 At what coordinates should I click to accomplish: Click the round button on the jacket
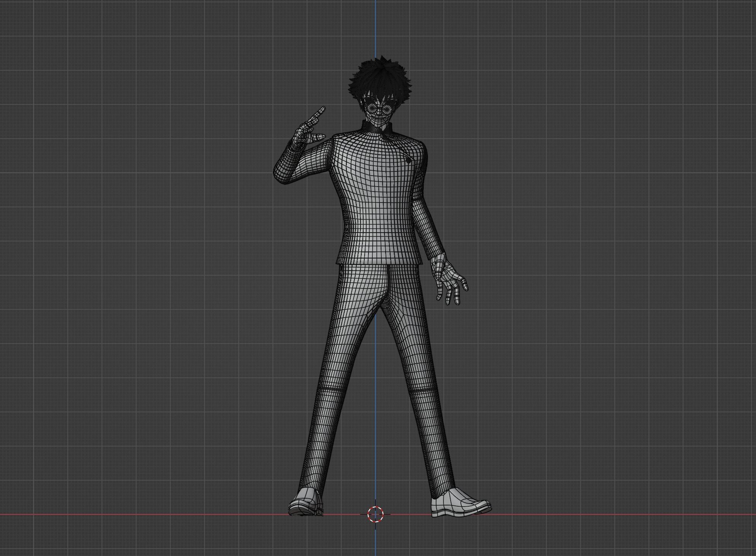[x=408, y=160]
